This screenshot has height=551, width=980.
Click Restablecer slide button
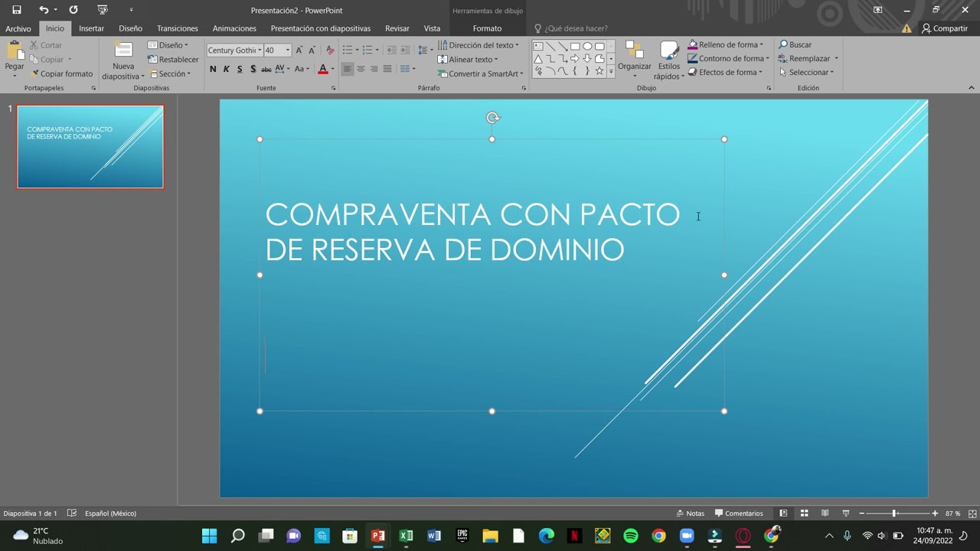click(x=173, y=60)
